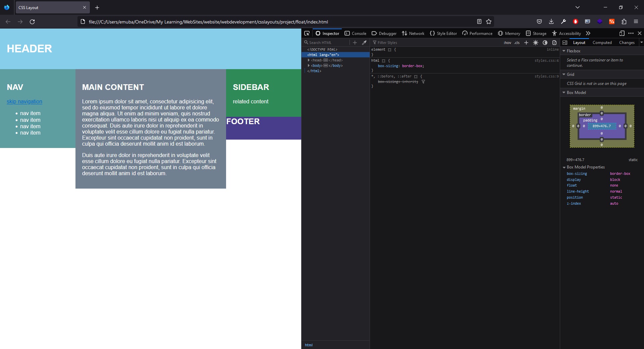The width and height of the screenshot is (644, 349).
Task: Click the eyedropper color picker icon
Action: [x=364, y=43]
